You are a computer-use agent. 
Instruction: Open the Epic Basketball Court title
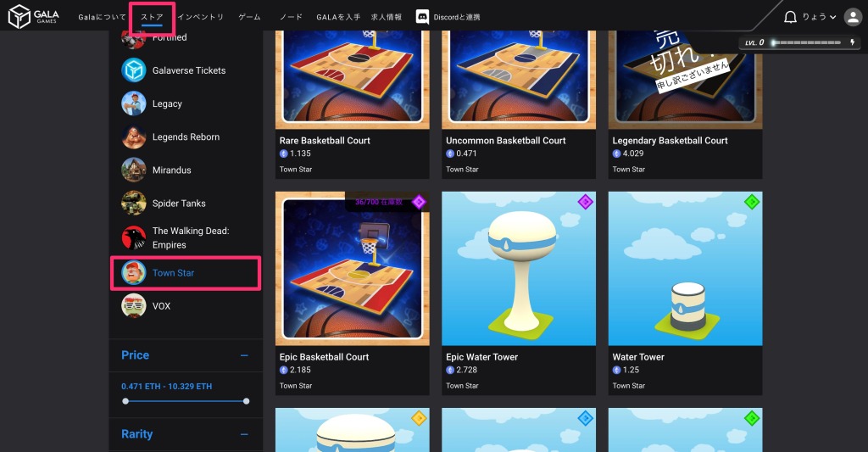point(324,357)
